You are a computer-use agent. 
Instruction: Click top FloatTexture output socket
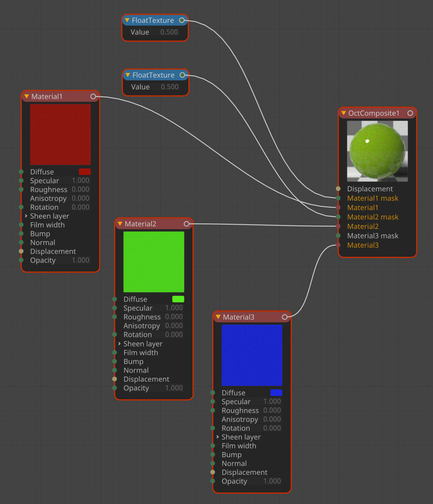(182, 20)
